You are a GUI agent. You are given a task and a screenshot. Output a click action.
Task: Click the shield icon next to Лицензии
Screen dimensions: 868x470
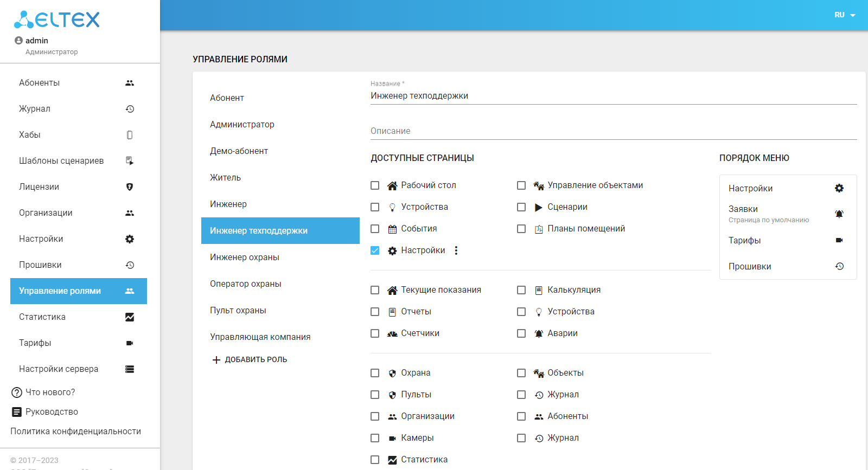pos(130,187)
